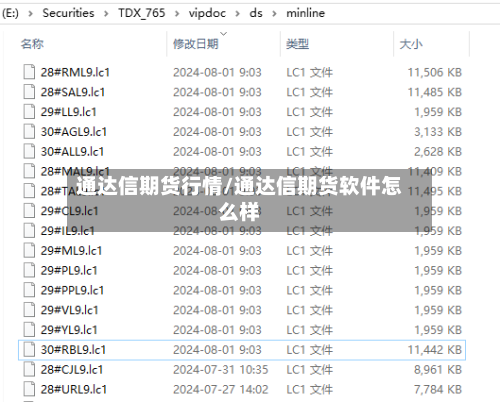This screenshot has width=500, height=402.
Task: Click the minline breadcrumb segment
Action: [305, 13]
